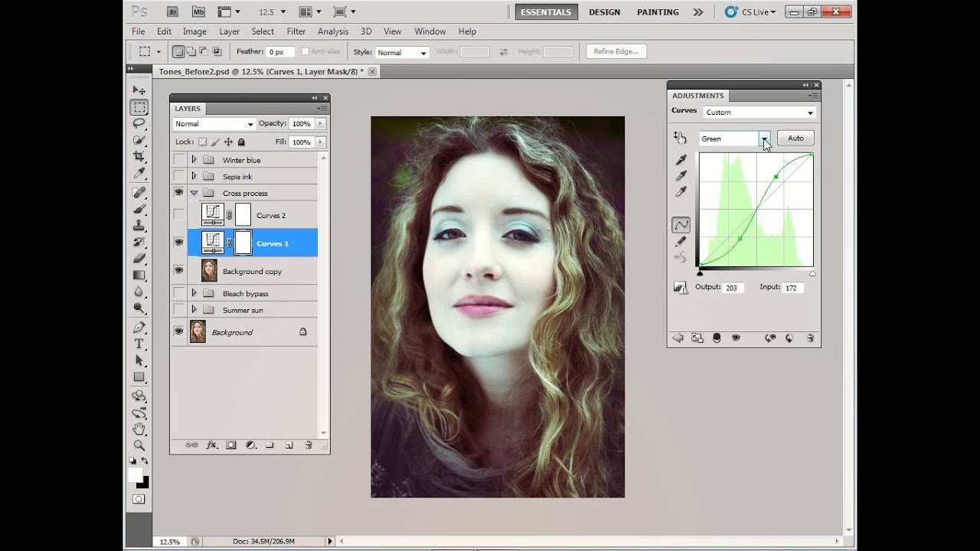Open the layer blend mode Normal dropdown
The image size is (980, 551).
[x=214, y=124]
